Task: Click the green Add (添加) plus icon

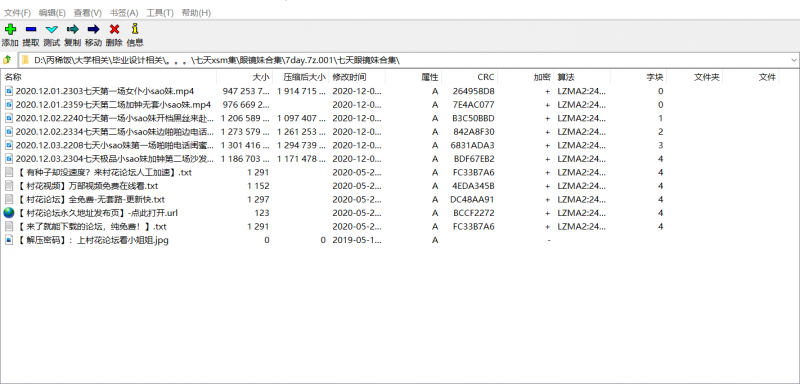Action: [10, 30]
